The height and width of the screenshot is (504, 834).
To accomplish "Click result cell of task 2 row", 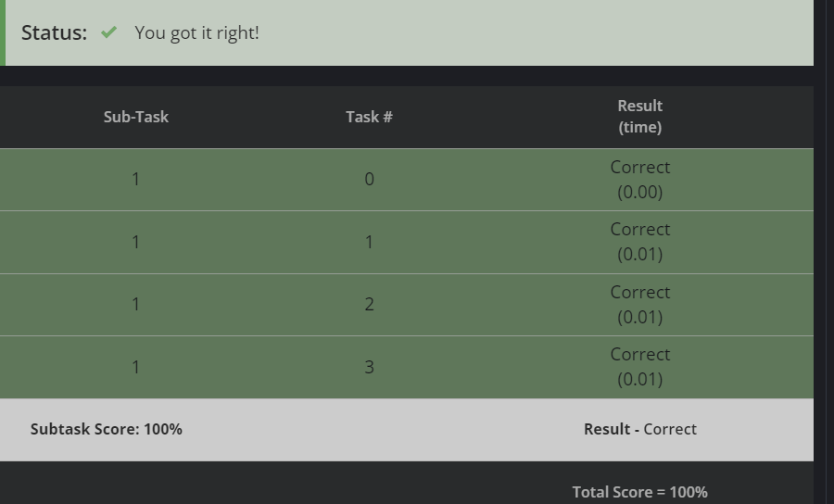I will point(639,305).
